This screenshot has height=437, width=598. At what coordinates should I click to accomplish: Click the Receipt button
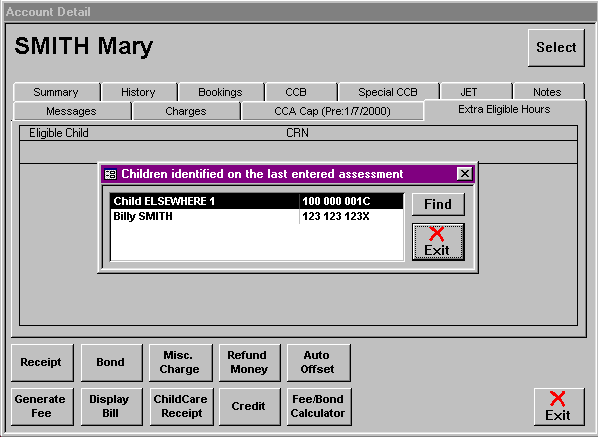pyautogui.click(x=42, y=362)
